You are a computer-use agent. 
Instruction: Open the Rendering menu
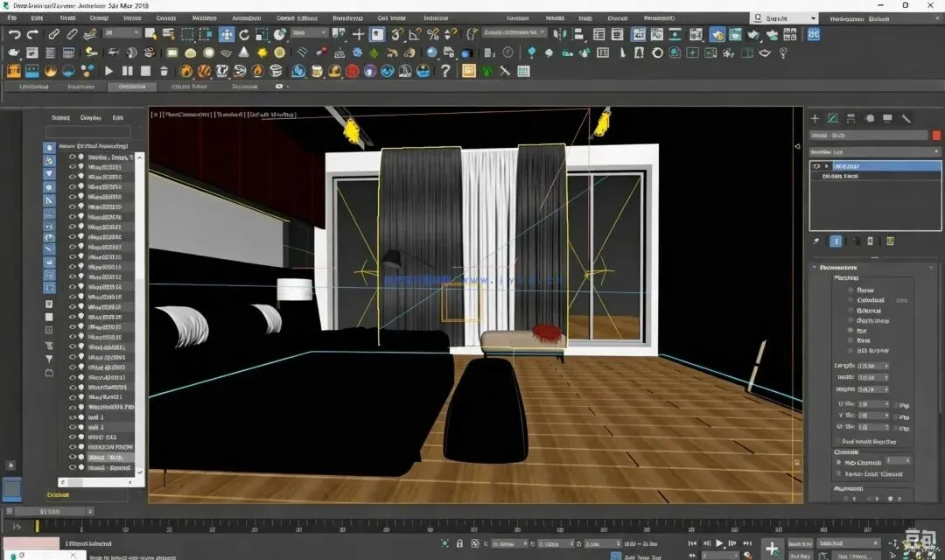(x=347, y=18)
